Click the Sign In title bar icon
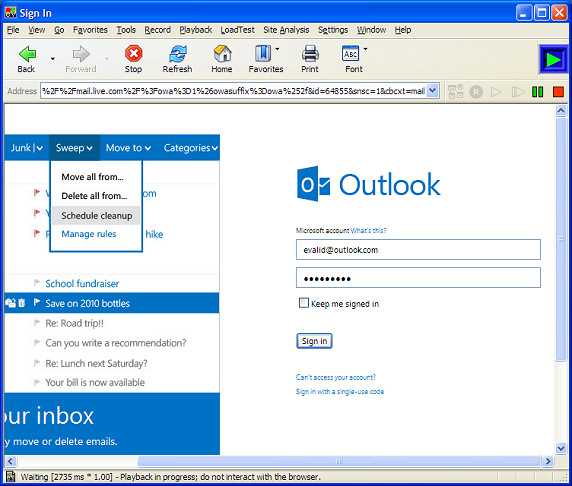572x486 pixels. point(11,12)
